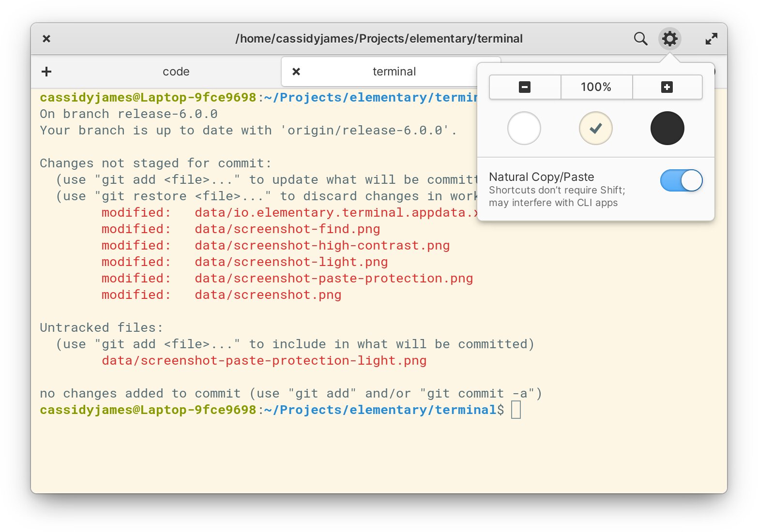Open the terminal search (magnifier icon)

640,39
